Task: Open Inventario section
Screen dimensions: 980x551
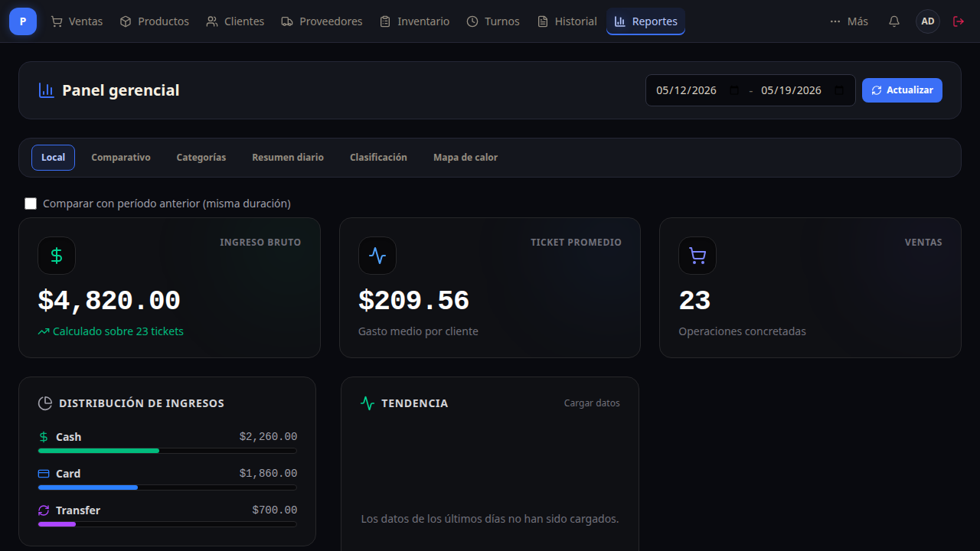Action: coord(414,21)
